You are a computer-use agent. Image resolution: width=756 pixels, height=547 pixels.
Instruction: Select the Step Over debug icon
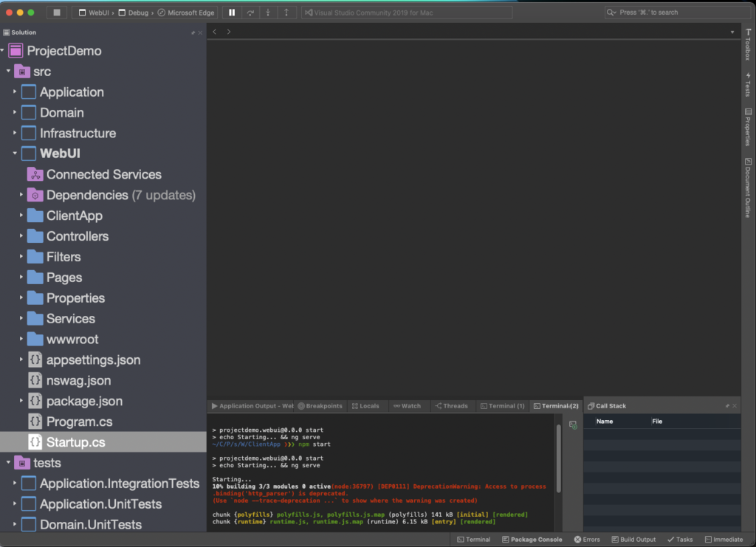tap(250, 12)
